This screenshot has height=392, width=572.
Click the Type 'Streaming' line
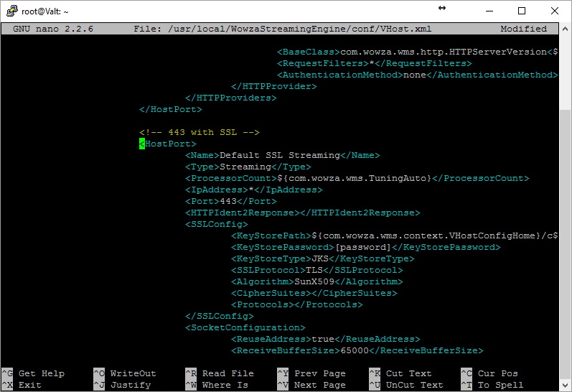tap(248, 167)
